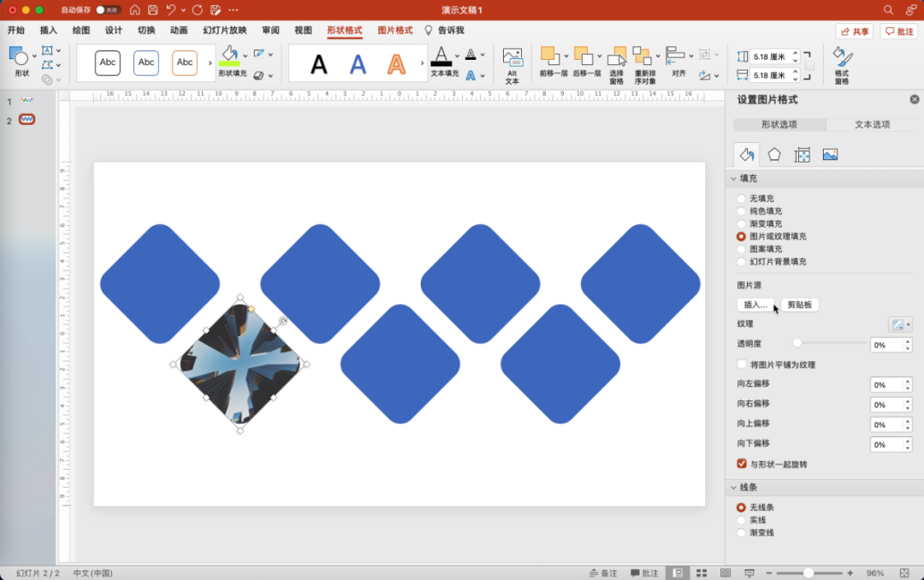
Task: Click the 剪贴板 button
Action: [800, 305]
